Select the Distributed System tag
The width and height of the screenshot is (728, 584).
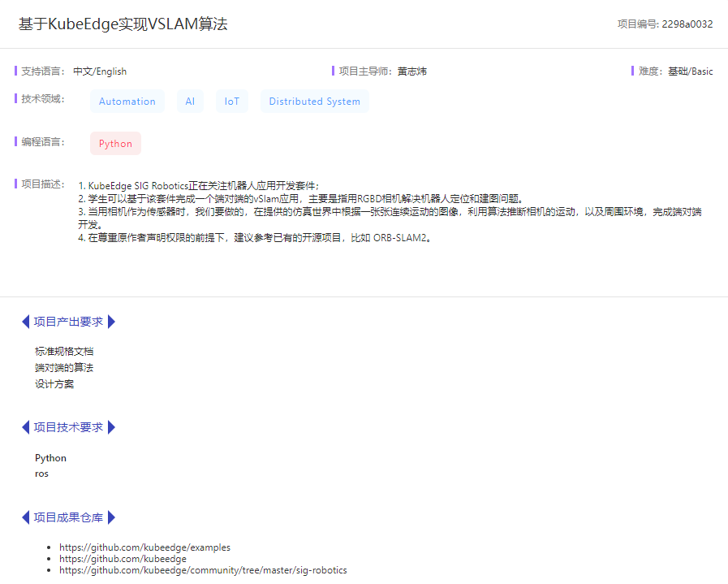point(314,102)
